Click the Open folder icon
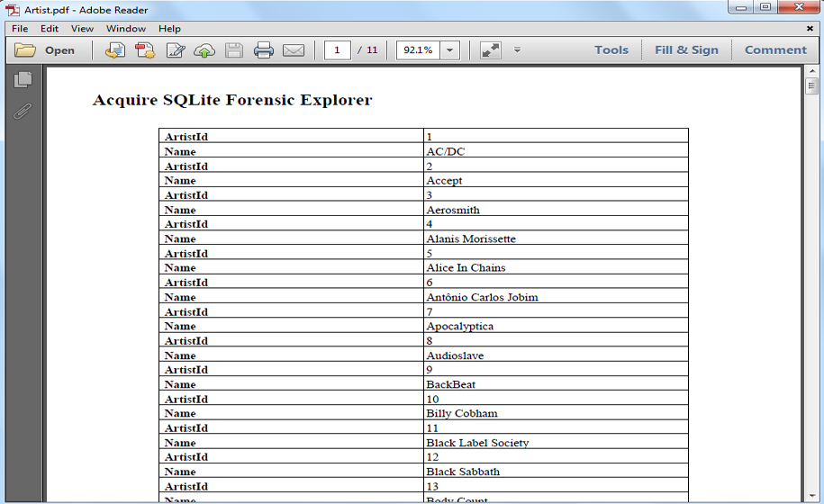Viewport: 824px width, 504px height. [x=24, y=50]
